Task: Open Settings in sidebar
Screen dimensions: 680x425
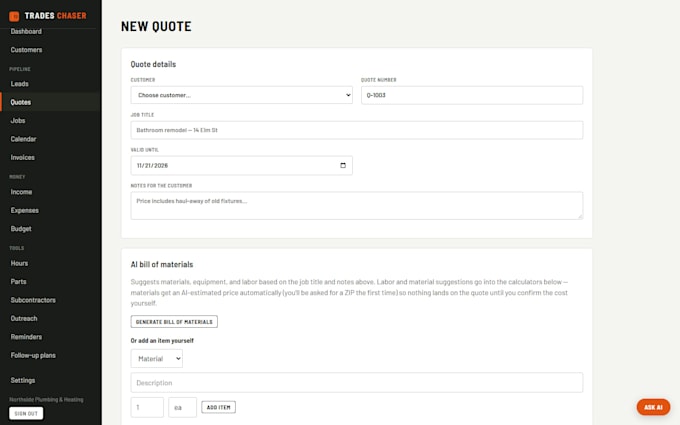Action: click(23, 380)
